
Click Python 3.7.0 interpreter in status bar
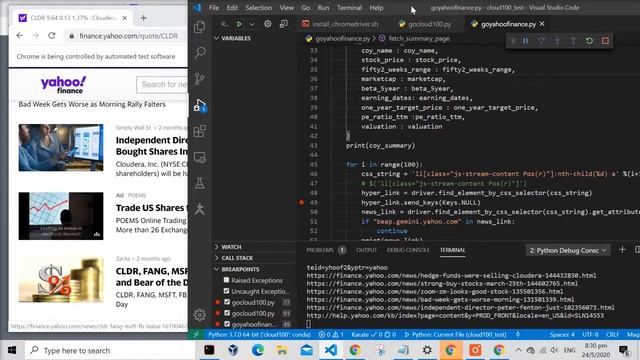[x=259, y=334]
